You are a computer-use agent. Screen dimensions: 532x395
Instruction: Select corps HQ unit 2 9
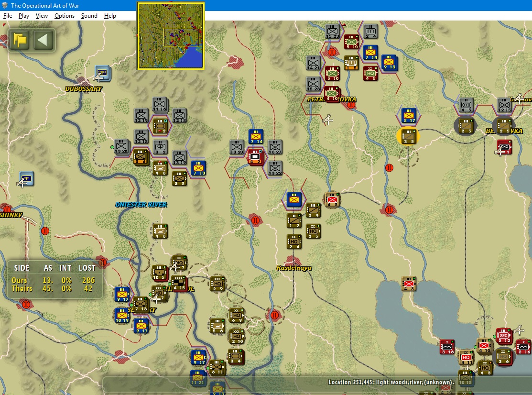point(217,284)
